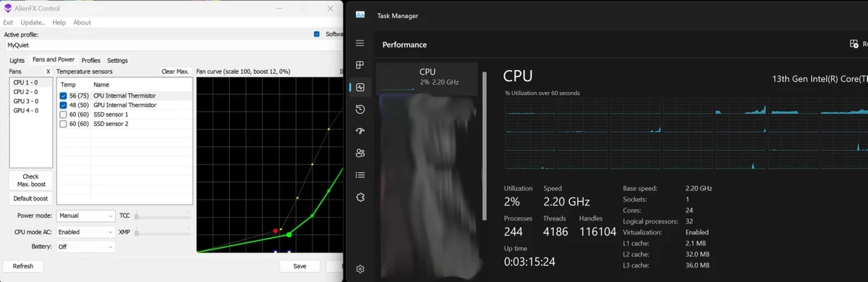Click the Default boost button
The height and width of the screenshot is (282, 868).
pyautogui.click(x=30, y=198)
